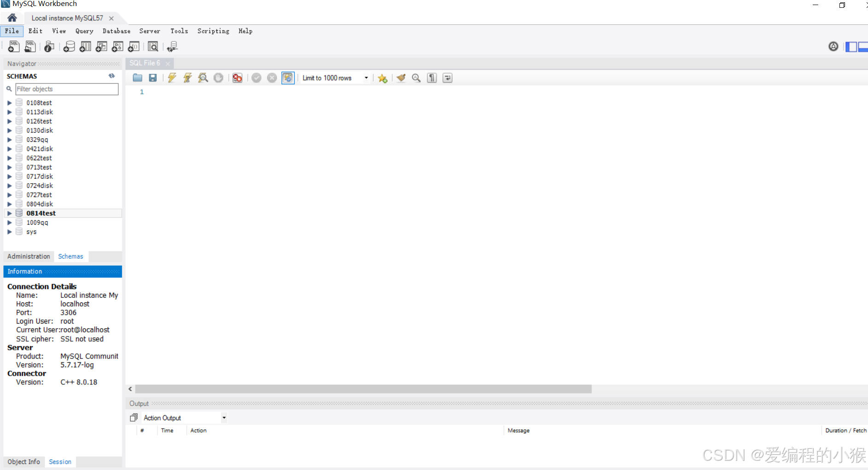Image resolution: width=868 pixels, height=470 pixels.
Task: Stop the query being executed
Action: point(218,78)
